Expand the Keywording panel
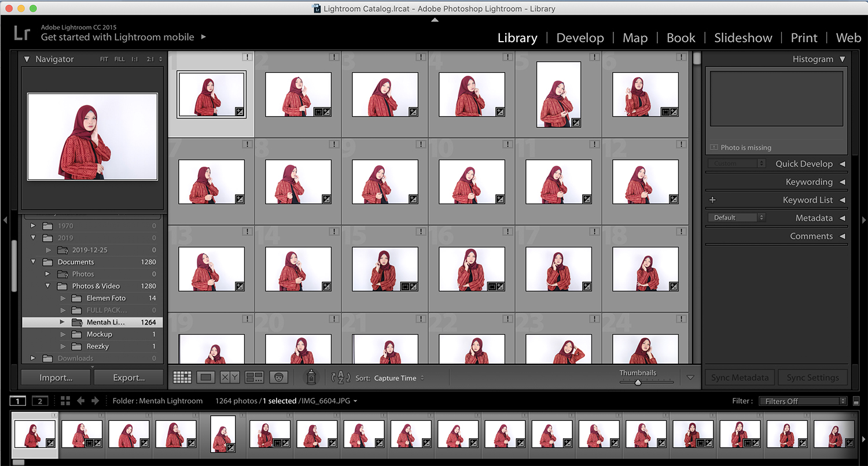 tap(842, 182)
